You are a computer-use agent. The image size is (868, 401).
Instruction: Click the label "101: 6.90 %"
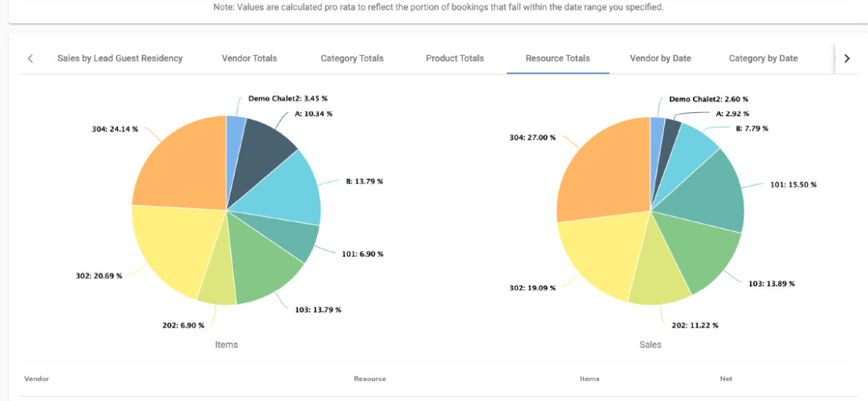point(362,254)
